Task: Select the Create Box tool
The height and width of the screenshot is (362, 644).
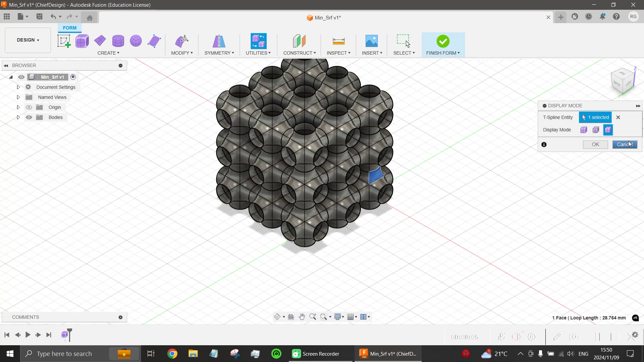Action: point(82,41)
